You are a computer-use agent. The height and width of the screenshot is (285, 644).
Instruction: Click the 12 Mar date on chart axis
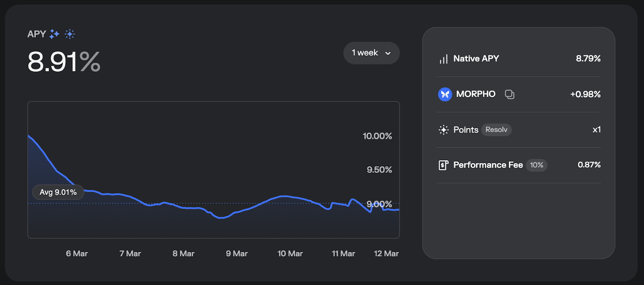[386, 254]
